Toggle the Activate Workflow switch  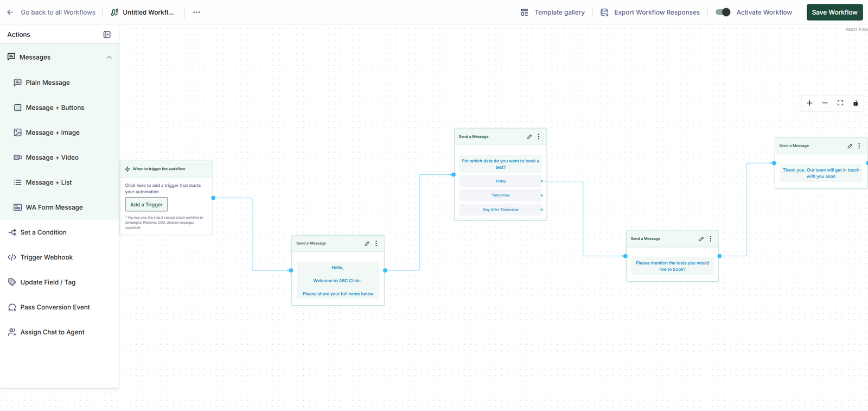723,12
